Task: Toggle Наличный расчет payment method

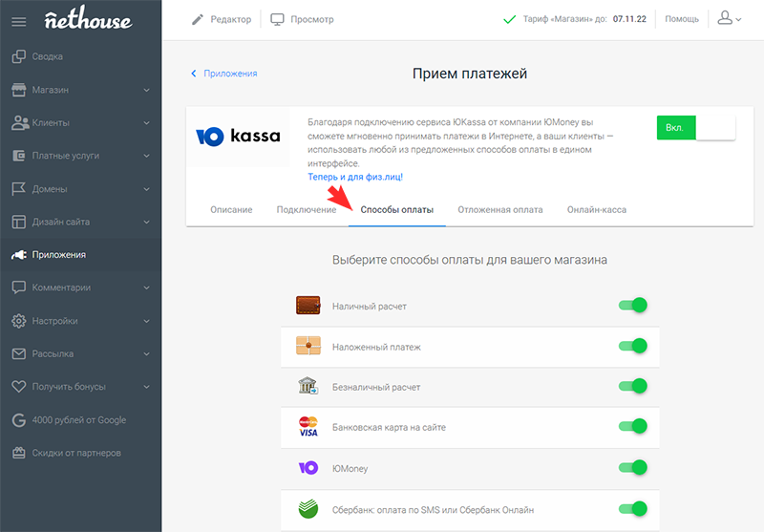Action: [x=632, y=306]
